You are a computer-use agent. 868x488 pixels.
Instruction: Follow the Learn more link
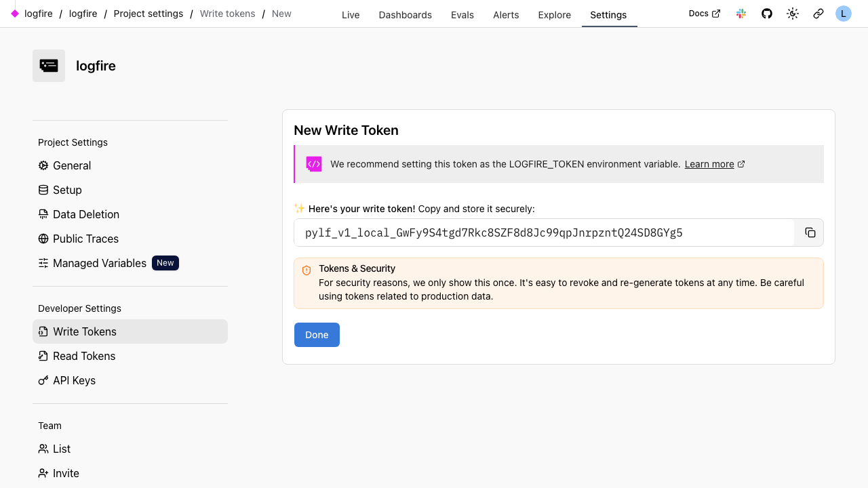(709, 164)
